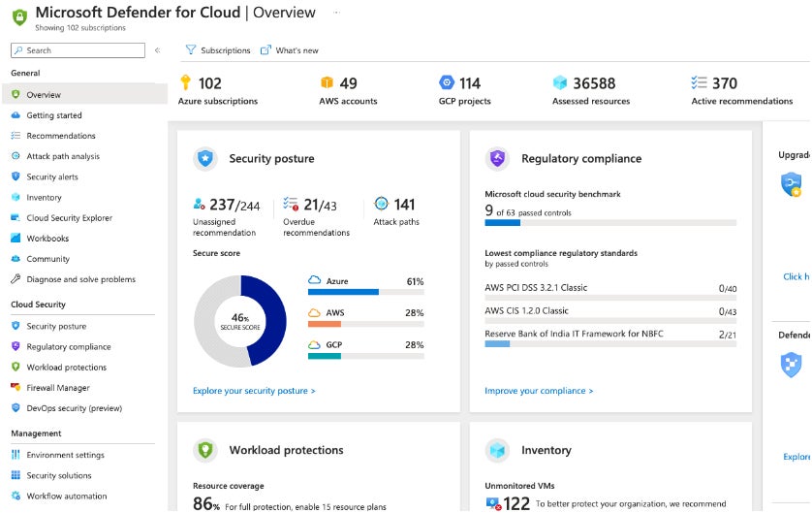Click the Cloud Security Explorer icon
Viewport: 812px width, 513px height.
[x=16, y=217]
